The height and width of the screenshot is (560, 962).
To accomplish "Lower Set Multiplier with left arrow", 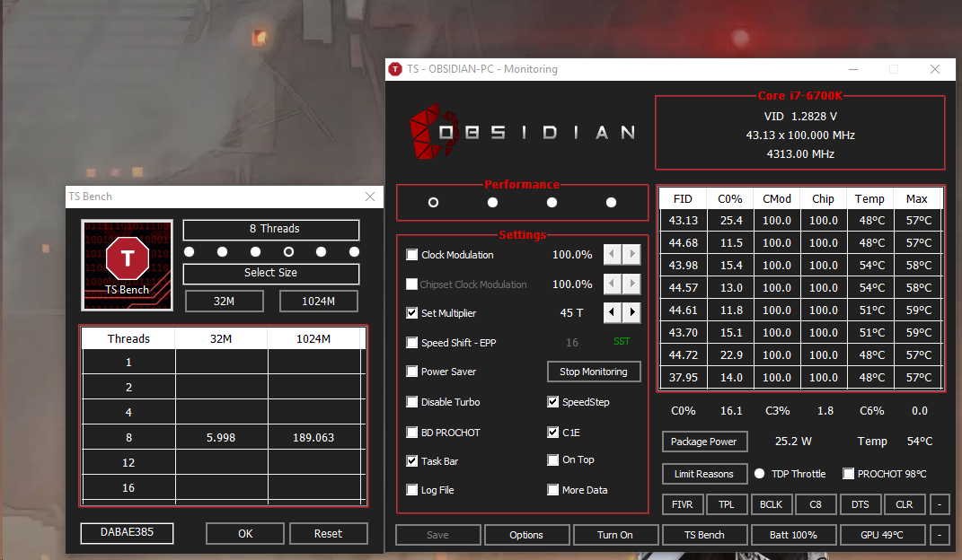I will [x=613, y=312].
